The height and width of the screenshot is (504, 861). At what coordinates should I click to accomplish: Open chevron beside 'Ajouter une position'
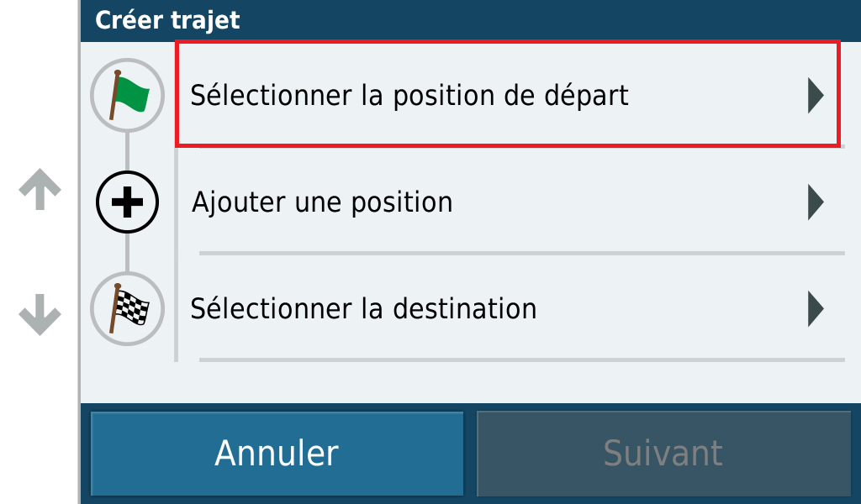click(x=816, y=202)
